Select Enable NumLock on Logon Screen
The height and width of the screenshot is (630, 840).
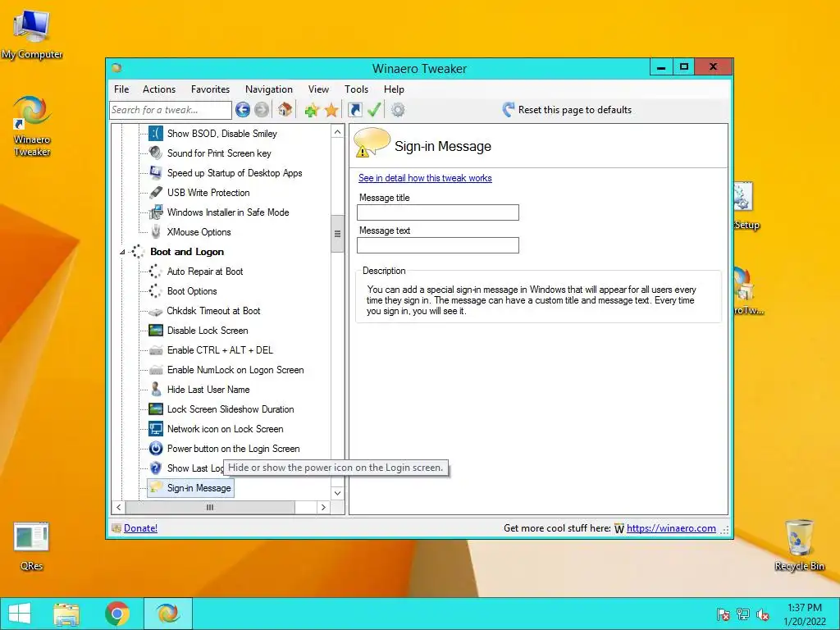coord(235,370)
